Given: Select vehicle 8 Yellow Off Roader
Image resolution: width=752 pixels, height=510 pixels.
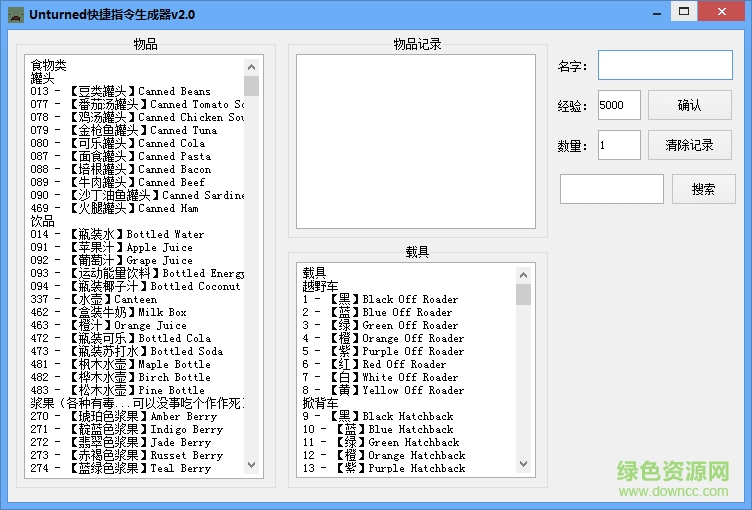Looking at the screenshot, I should tap(383, 390).
